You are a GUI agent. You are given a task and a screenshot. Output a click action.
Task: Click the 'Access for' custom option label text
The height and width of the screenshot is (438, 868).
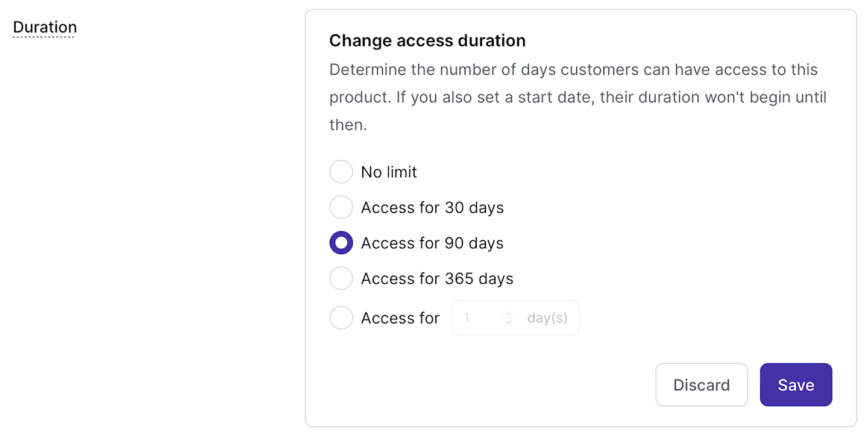click(x=400, y=318)
